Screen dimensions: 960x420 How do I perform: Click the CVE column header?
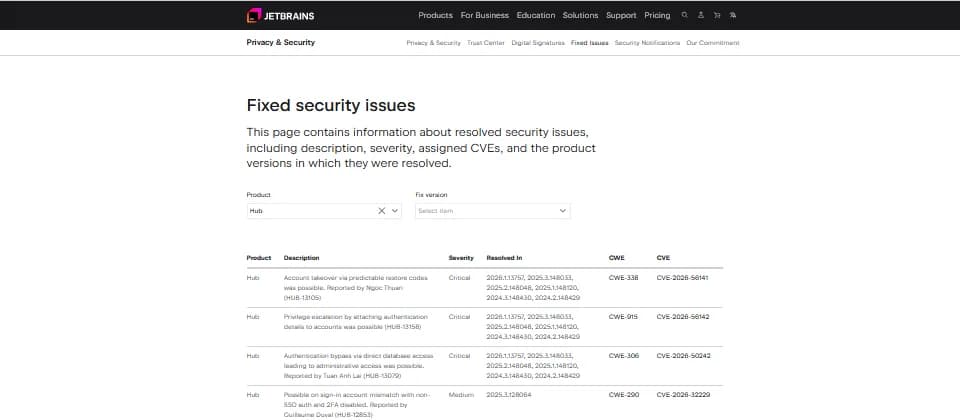click(x=663, y=258)
